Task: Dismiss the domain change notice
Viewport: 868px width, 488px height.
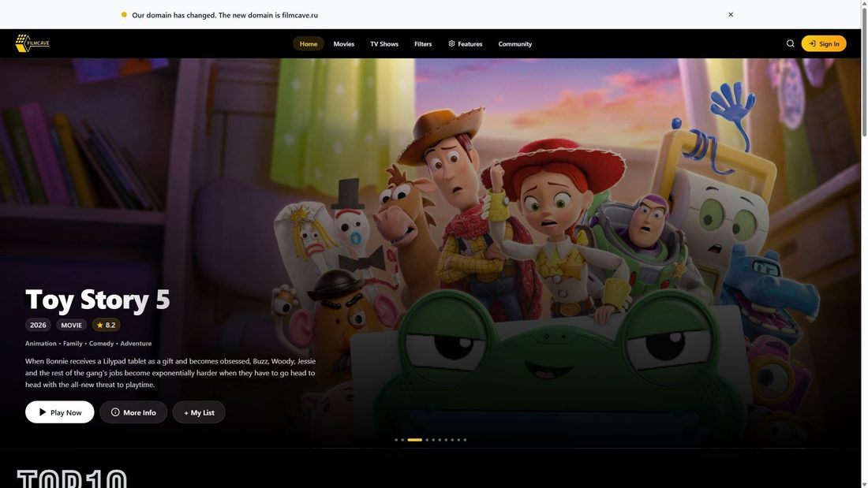Action: pos(730,15)
